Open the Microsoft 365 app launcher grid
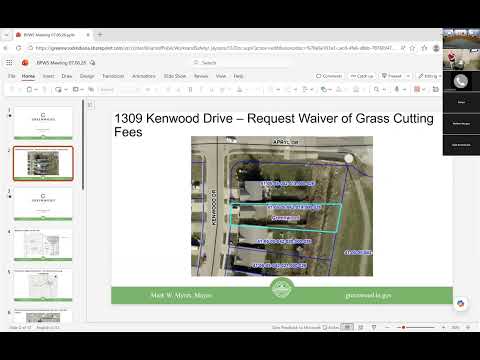Screen dimensions: 480x360 pyautogui.click(x=9, y=63)
